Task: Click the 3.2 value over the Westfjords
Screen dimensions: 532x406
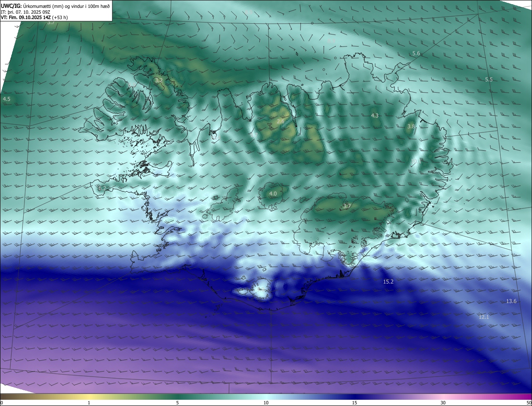Action: [158, 80]
